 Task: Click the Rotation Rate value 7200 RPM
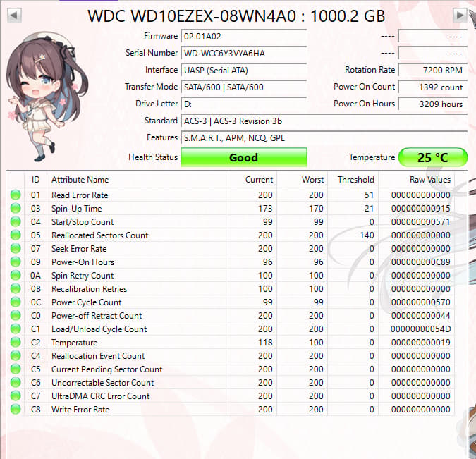[432, 71]
